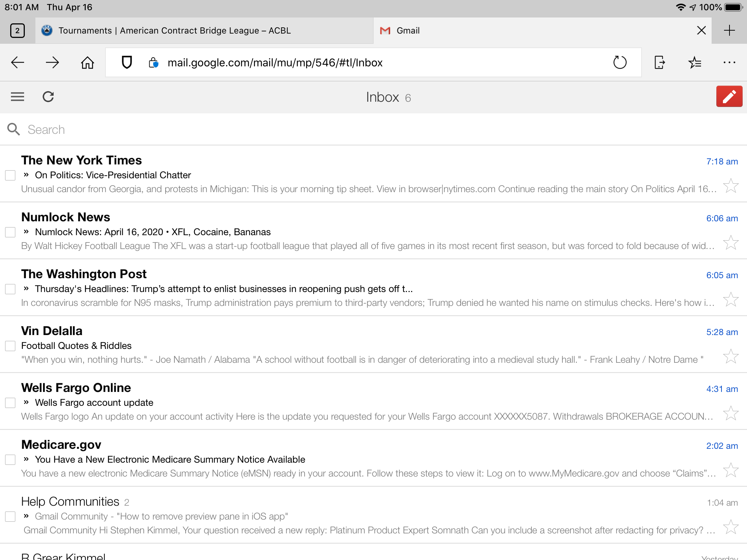Select the Help Communities email checkbox

pos(10,517)
